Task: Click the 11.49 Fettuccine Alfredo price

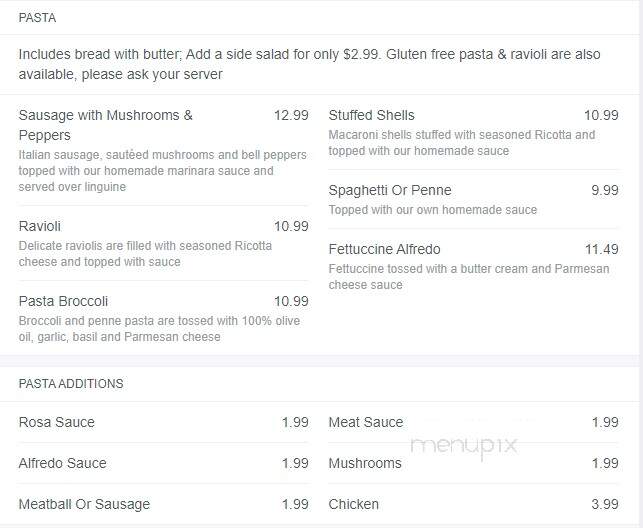Action: [601, 249]
